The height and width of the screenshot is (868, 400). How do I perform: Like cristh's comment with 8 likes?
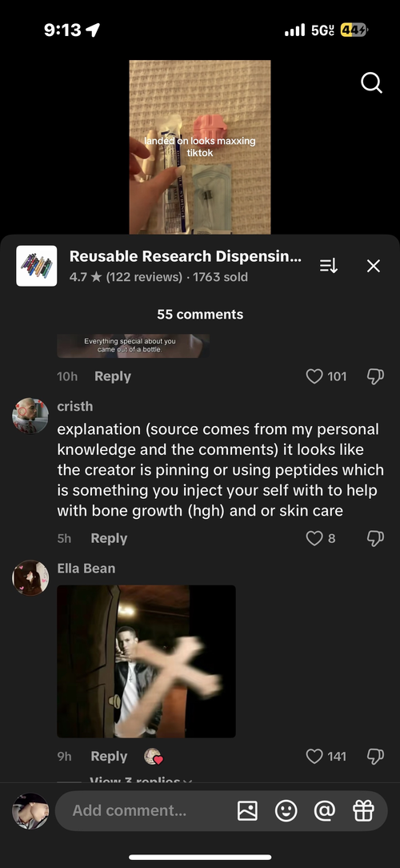pos(314,538)
